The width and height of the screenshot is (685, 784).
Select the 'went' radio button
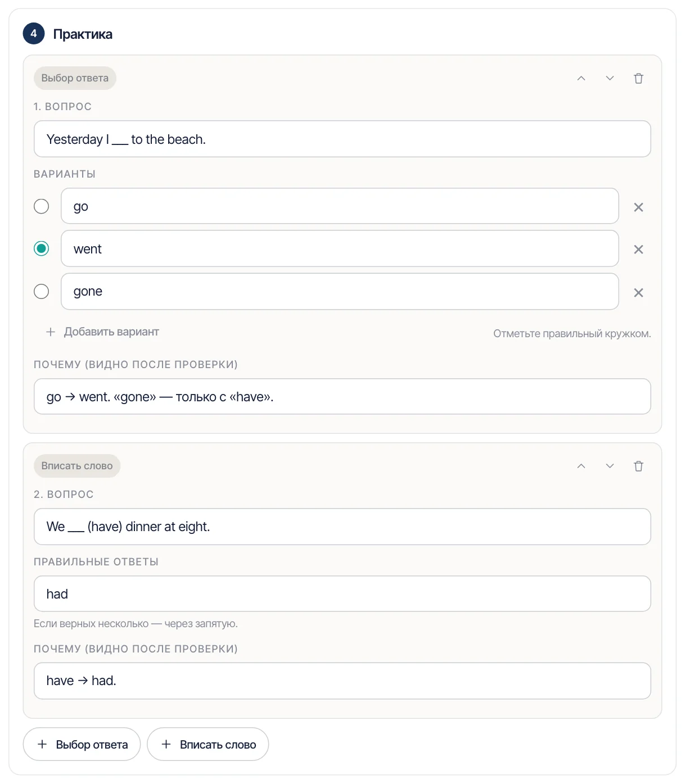coord(42,248)
